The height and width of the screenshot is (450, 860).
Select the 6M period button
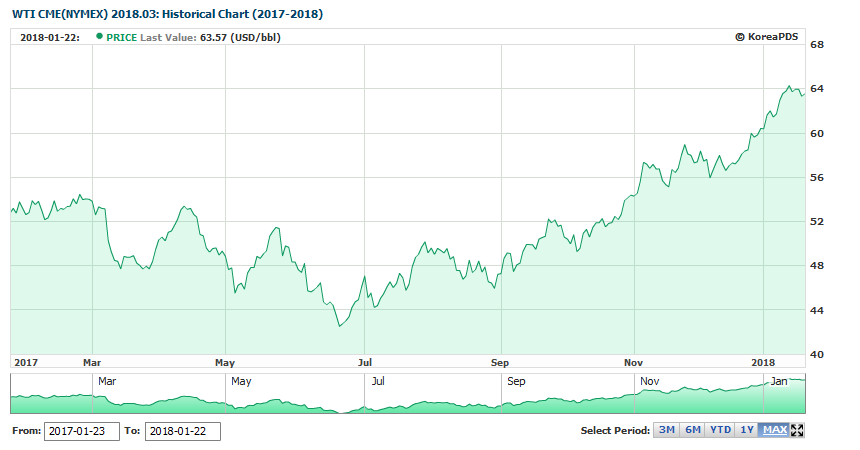(x=693, y=430)
